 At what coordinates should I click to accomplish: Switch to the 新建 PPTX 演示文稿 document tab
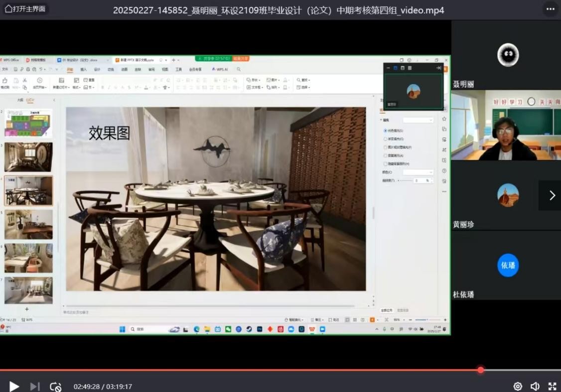point(137,60)
